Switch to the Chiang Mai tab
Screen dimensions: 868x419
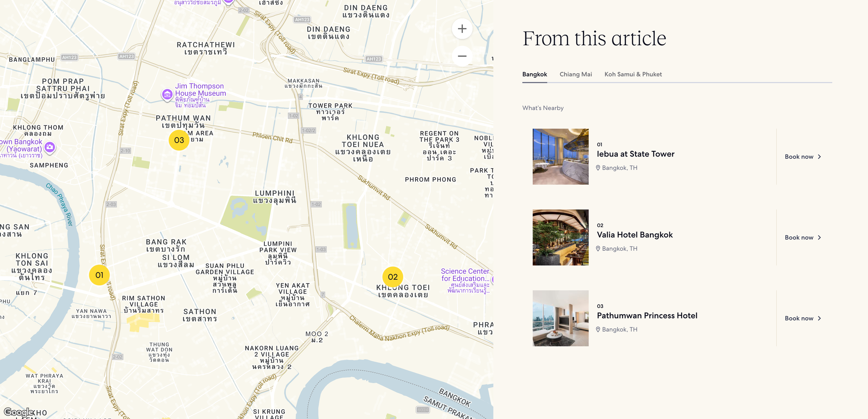576,74
